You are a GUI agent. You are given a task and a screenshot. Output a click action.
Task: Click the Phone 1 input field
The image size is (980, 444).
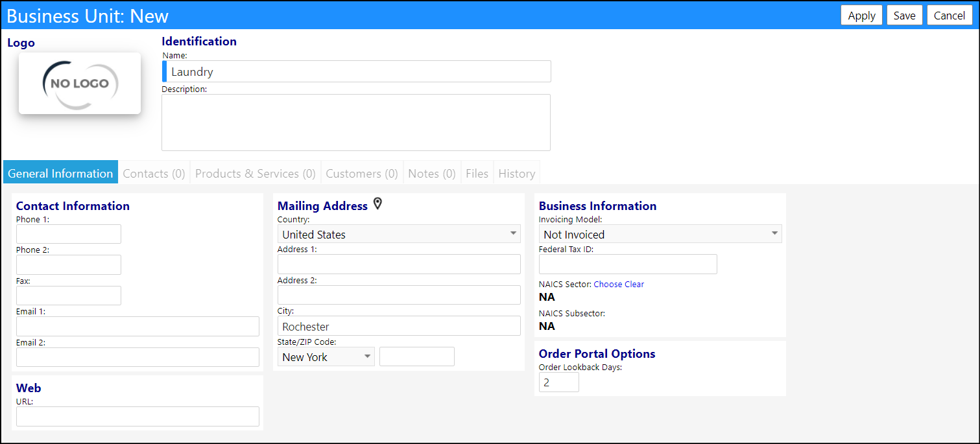[69, 234]
